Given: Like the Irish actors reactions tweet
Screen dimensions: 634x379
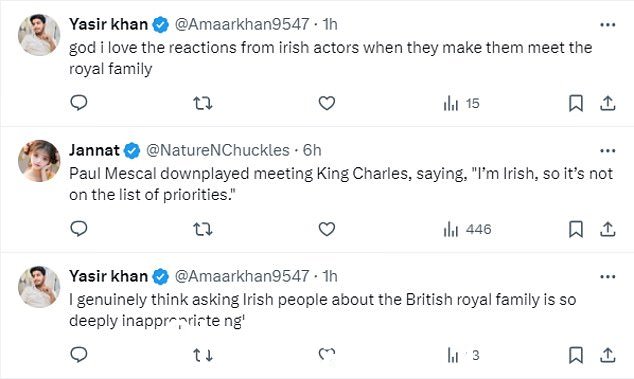Looking at the screenshot, I should pyautogui.click(x=327, y=104).
